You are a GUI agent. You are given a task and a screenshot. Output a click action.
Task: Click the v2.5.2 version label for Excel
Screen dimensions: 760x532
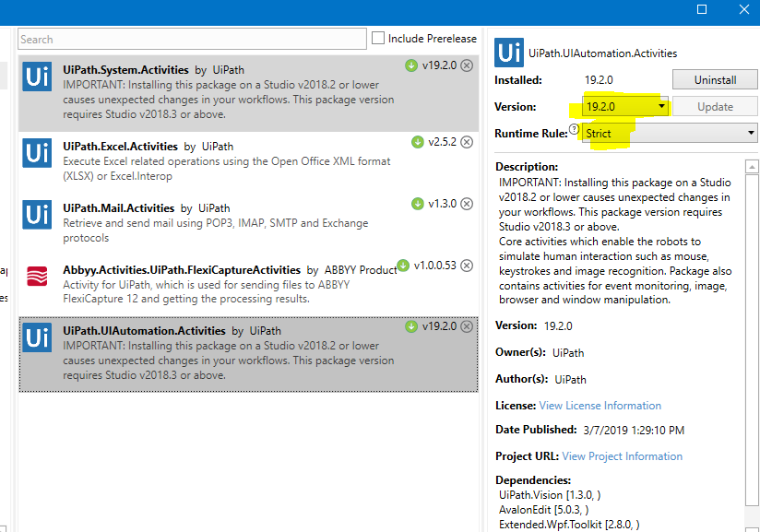[442, 142]
